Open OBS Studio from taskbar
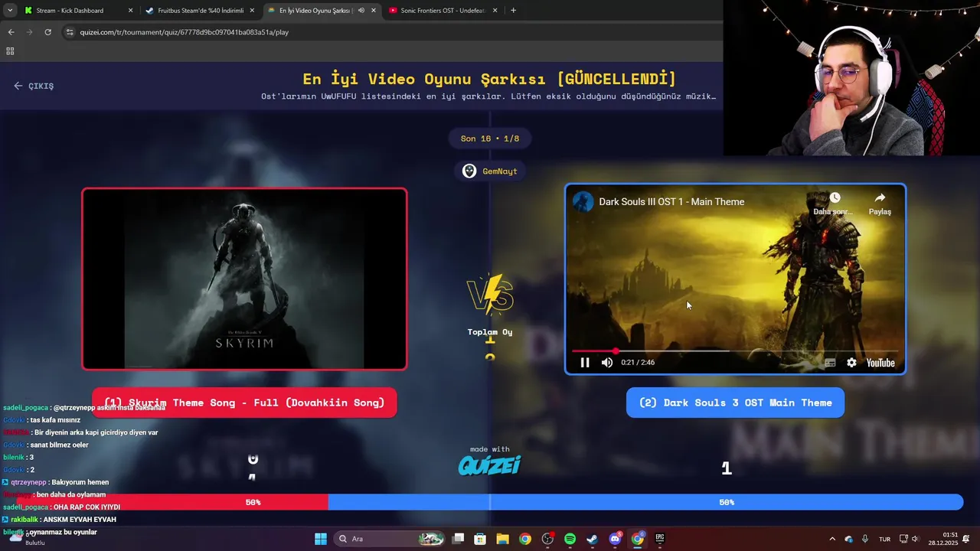 [x=547, y=539]
